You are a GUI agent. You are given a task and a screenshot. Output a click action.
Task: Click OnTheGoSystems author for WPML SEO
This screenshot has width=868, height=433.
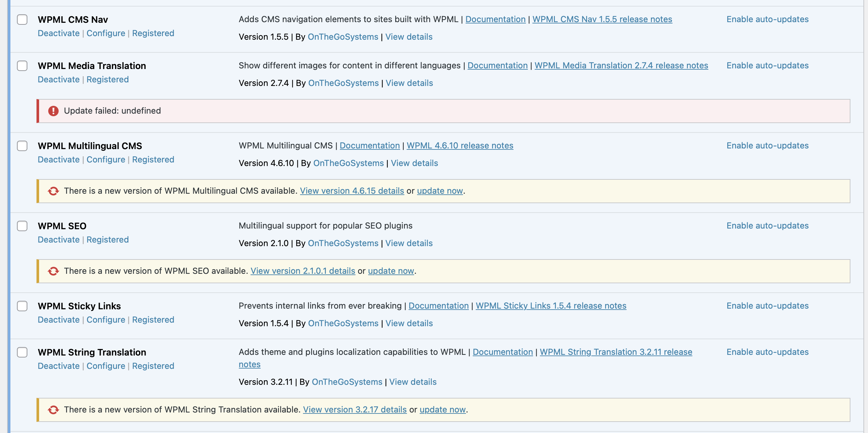(343, 243)
